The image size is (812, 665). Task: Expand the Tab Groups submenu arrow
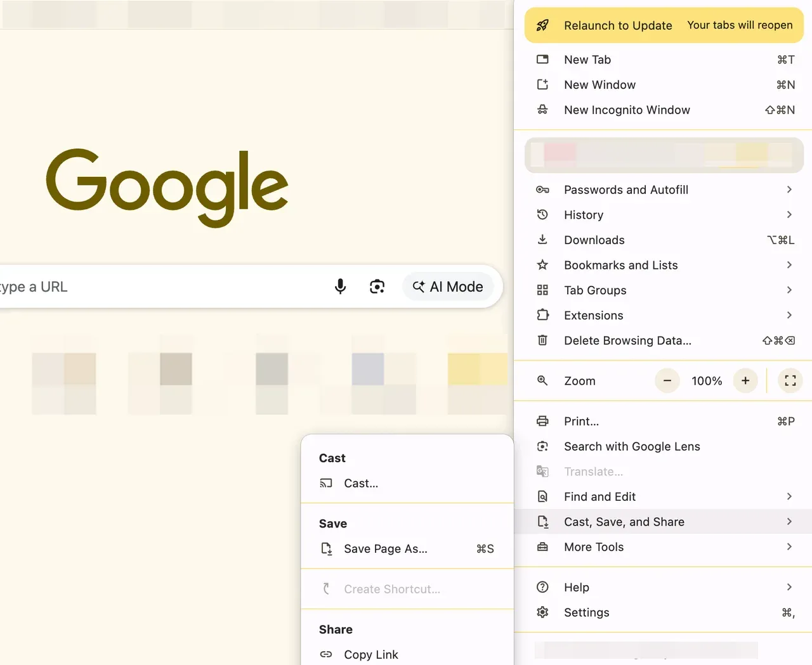pos(789,290)
